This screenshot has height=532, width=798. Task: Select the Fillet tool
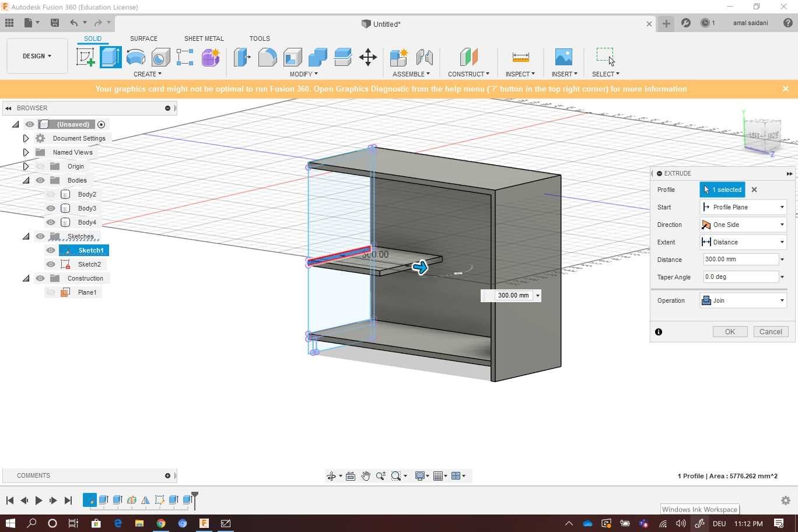[x=267, y=57]
